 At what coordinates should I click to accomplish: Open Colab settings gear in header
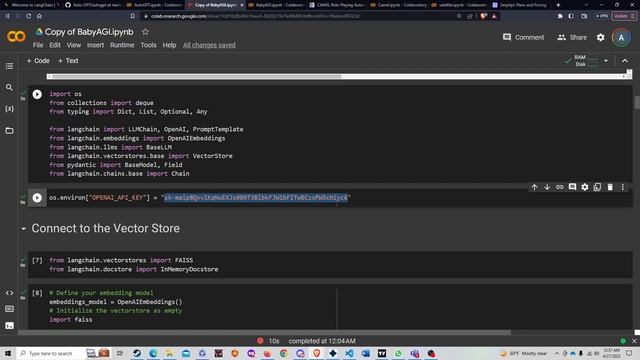600,37
